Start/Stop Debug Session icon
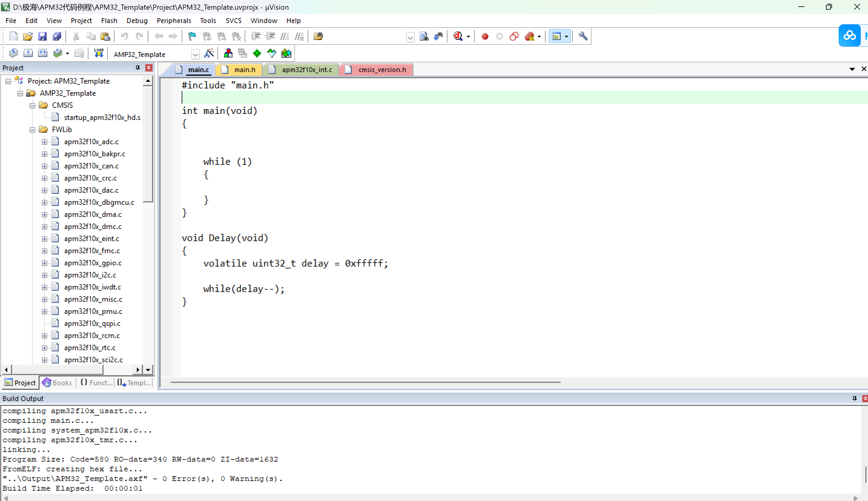 coord(458,36)
